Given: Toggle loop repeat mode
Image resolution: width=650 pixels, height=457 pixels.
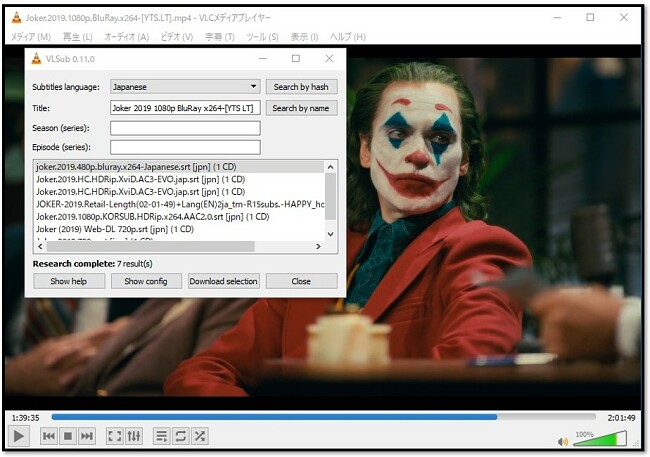Looking at the screenshot, I should [180, 436].
